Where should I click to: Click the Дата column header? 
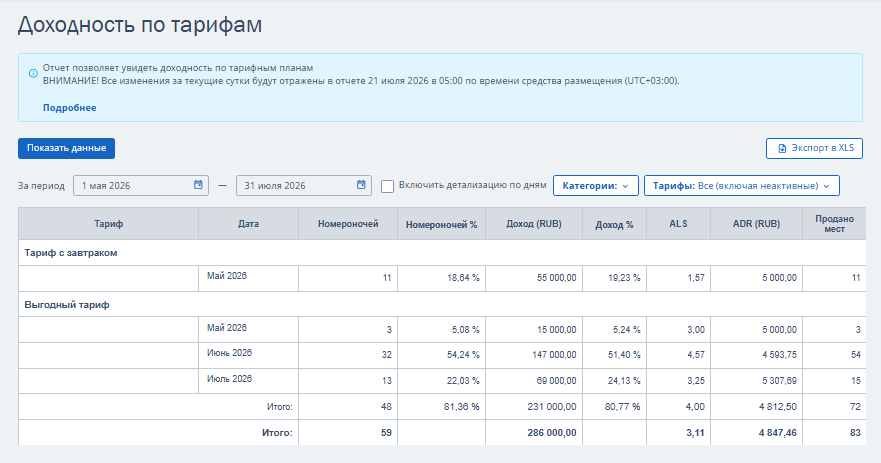coord(248,224)
